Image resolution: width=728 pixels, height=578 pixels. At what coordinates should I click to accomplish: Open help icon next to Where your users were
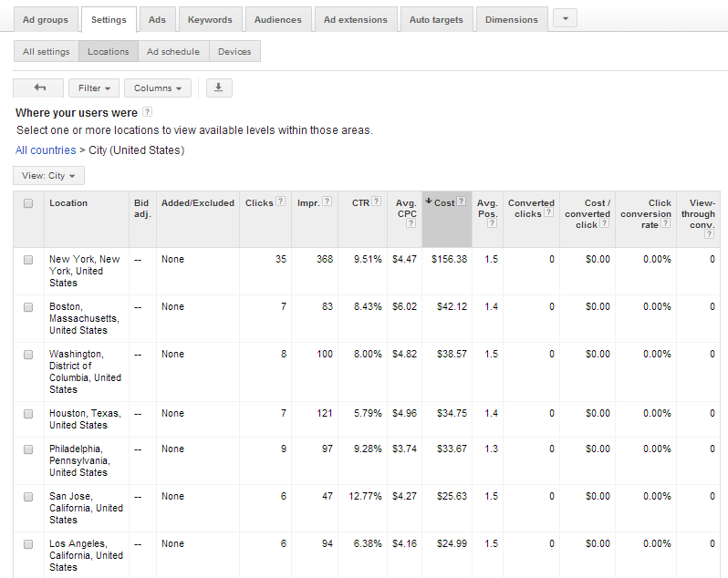147,112
